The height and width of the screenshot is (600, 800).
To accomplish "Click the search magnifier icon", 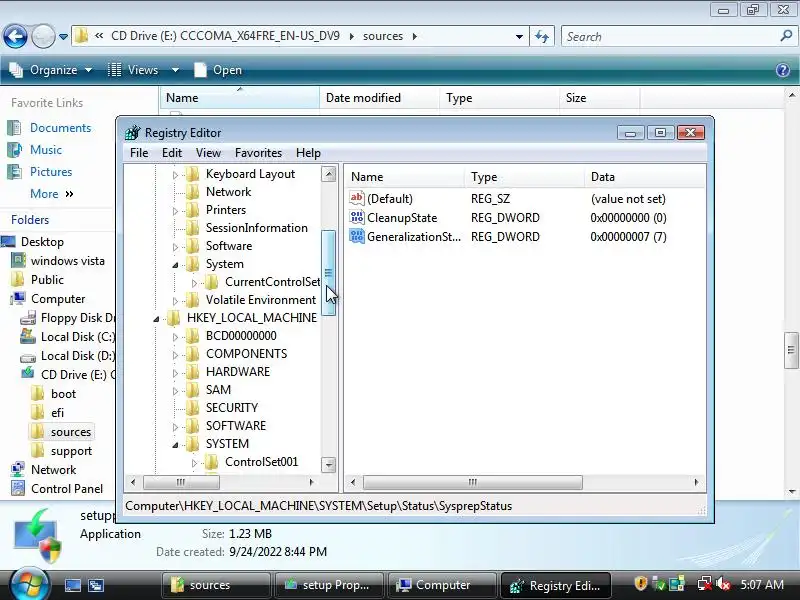I will tap(786, 36).
